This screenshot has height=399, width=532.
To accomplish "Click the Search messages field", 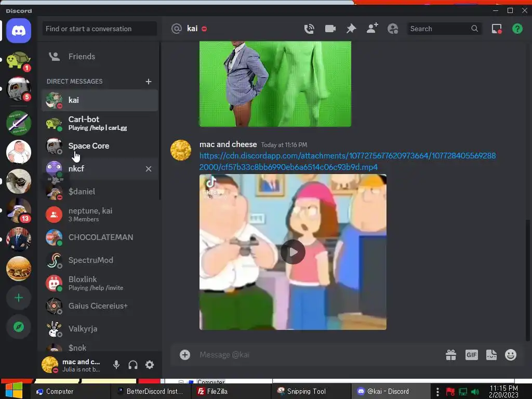I will click(444, 29).
